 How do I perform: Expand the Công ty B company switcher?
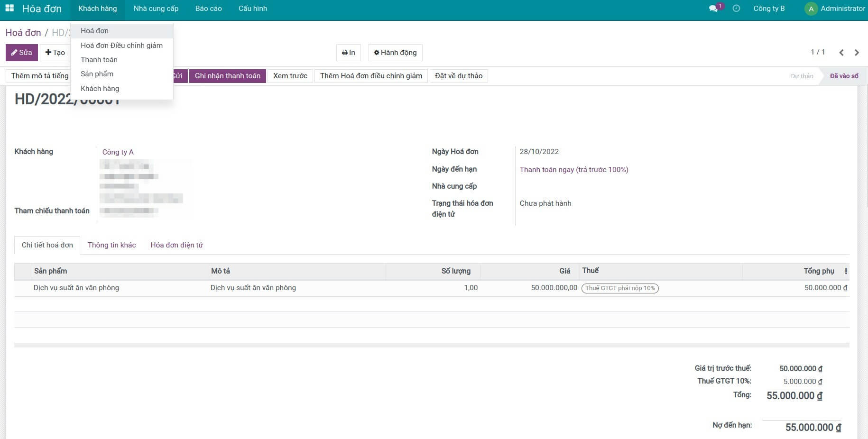(769, 9)
